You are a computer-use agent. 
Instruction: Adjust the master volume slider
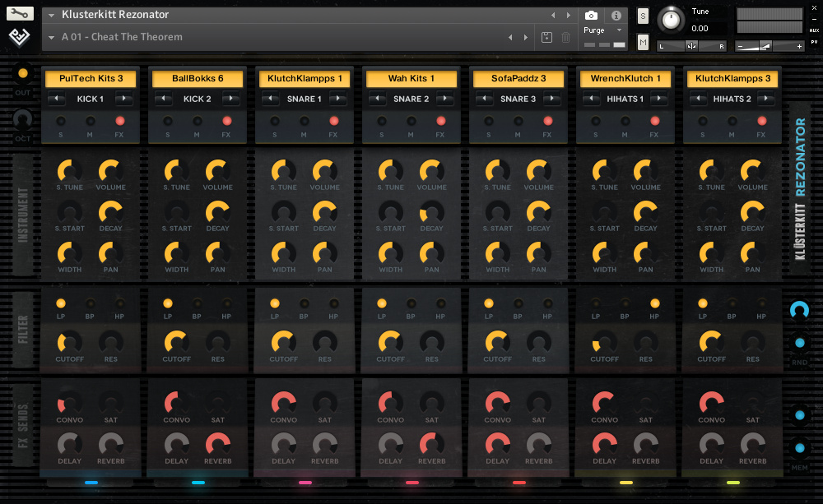[770, 46]
